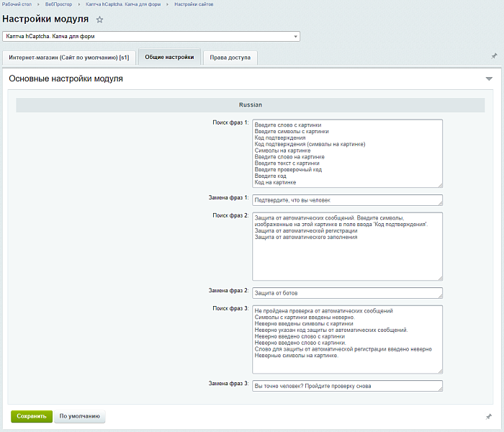Screen dimensions: 504x432
Task: Open the Каптча hCaptcha module dropdown
Action: click(x=150, y=36)
